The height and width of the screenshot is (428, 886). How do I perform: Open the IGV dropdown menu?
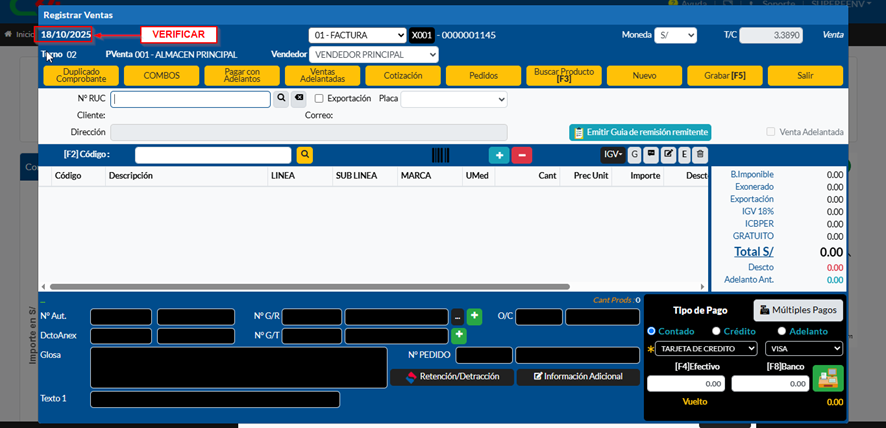click(612, 155)
